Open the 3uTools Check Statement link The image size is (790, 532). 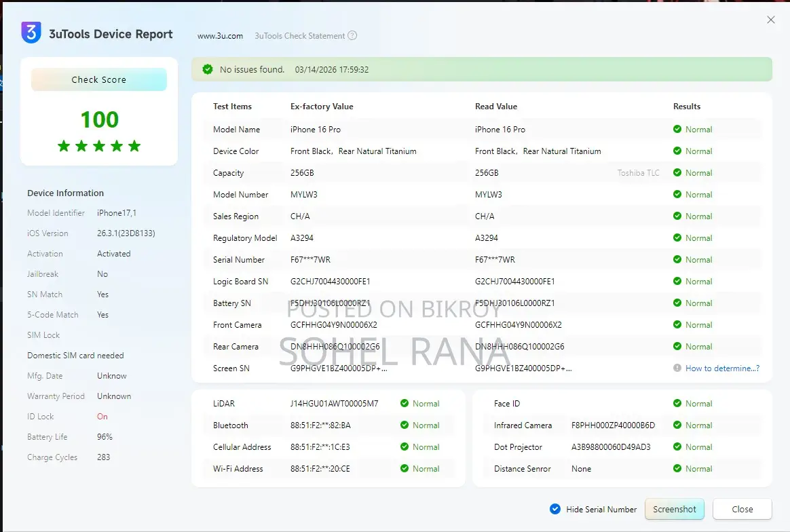tap(300, 36)
